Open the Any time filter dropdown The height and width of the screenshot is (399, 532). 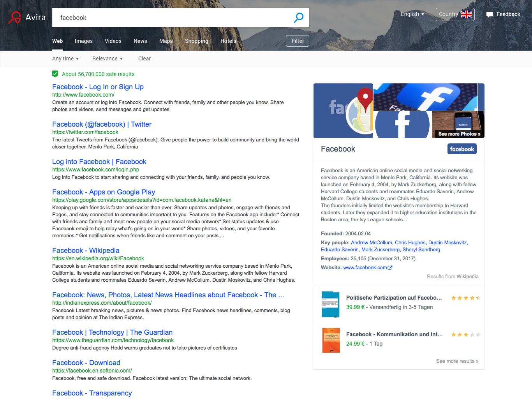(x=65, y=58)
